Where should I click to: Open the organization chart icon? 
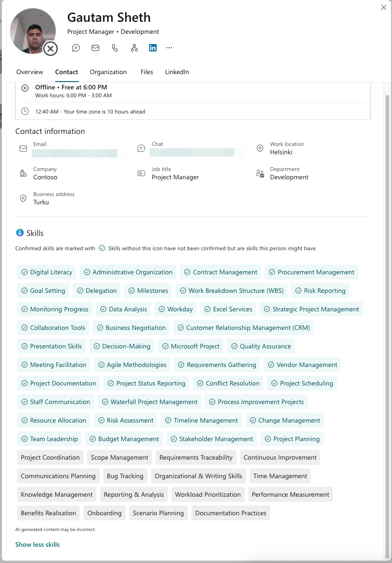tap(134, 48)
